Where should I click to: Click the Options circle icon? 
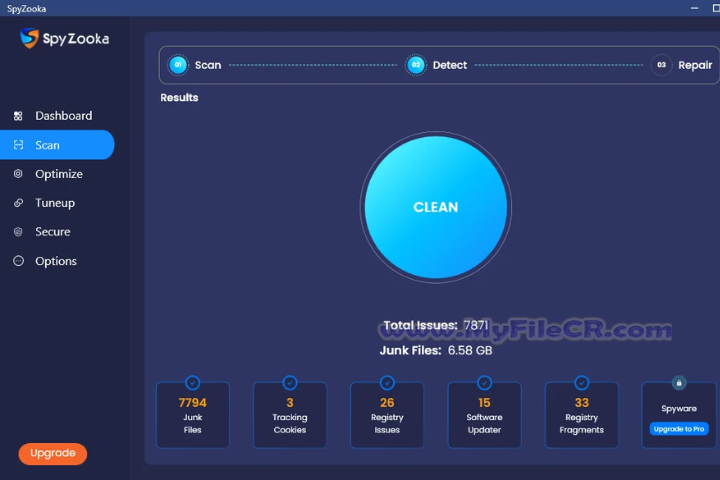[x=18, y=261]
